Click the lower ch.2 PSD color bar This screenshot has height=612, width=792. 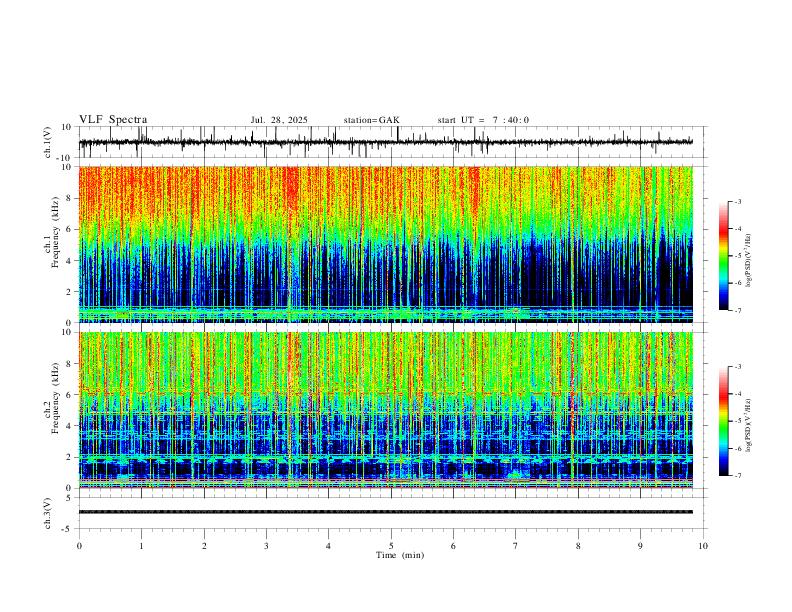724,421
